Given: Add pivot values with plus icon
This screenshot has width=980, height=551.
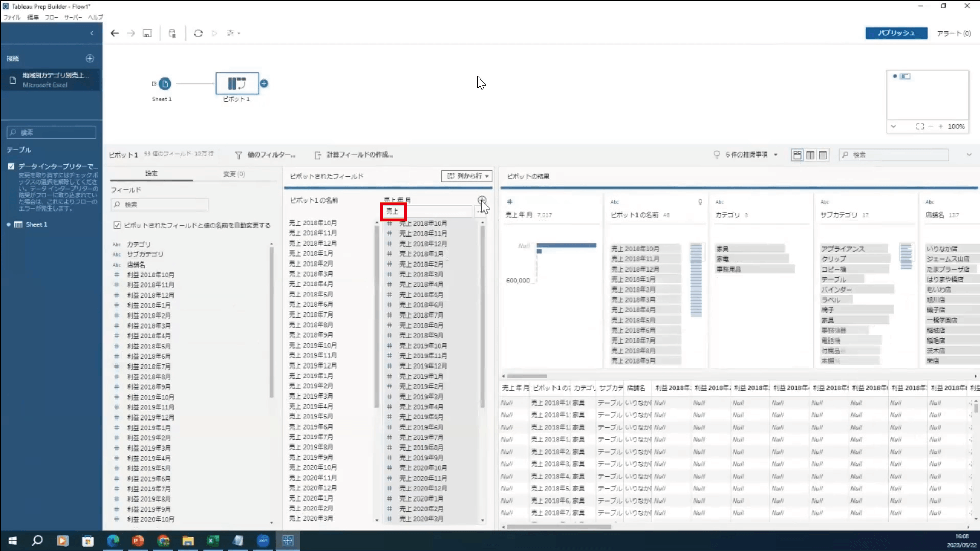Looking at the screenshot, I should 482,200.
